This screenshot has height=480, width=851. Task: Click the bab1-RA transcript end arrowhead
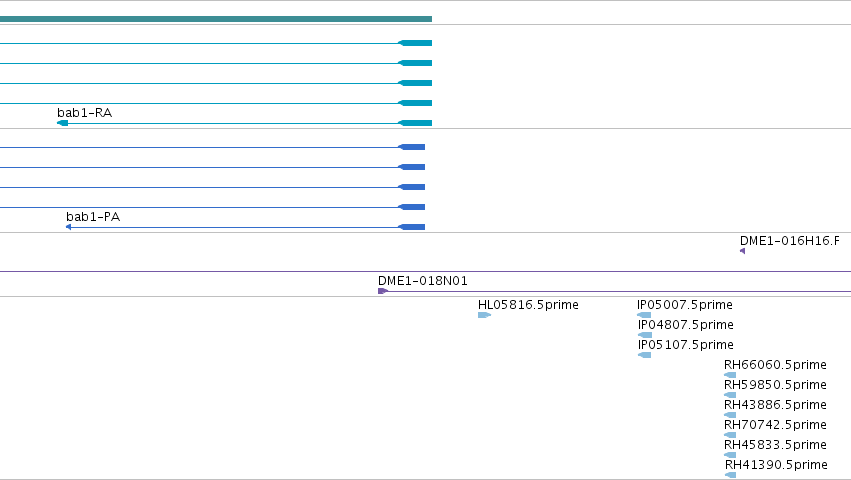pos(62,123)
